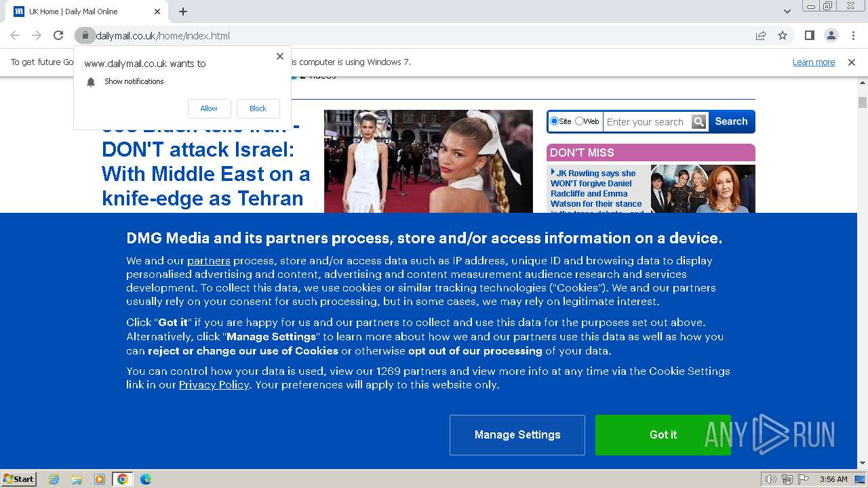The image size is (868, 488).
Task: Close the UK Home Daily Mail tab
Action: click(157, 12)
